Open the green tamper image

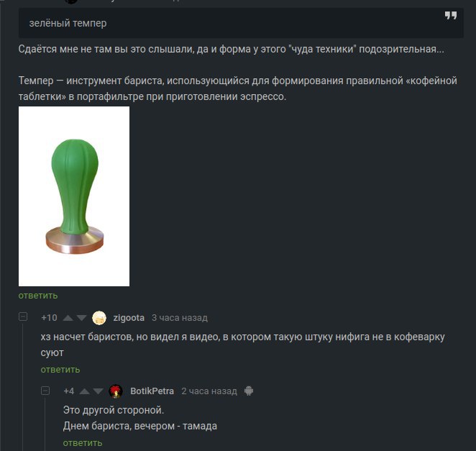click(74, 196)
